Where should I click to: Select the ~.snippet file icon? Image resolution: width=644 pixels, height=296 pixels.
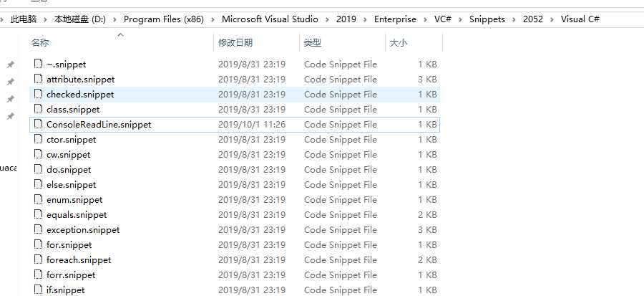[38, 64]
